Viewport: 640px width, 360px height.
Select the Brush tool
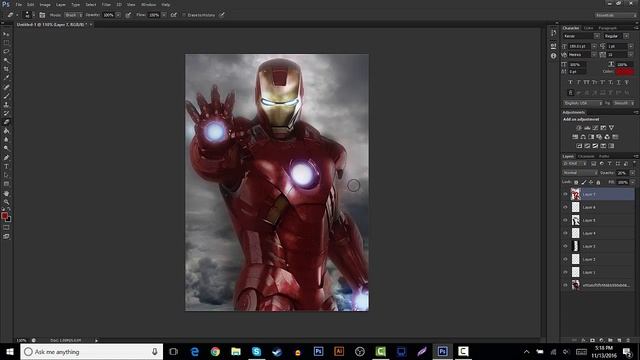coord(6,96)
